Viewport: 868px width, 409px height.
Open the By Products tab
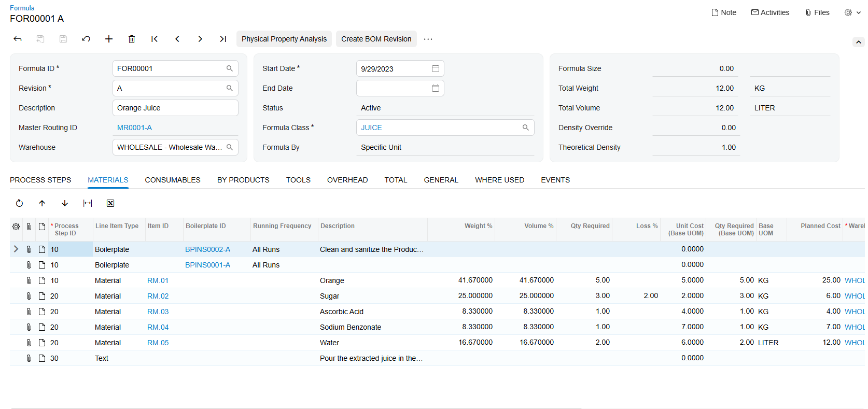coord(243,180)
